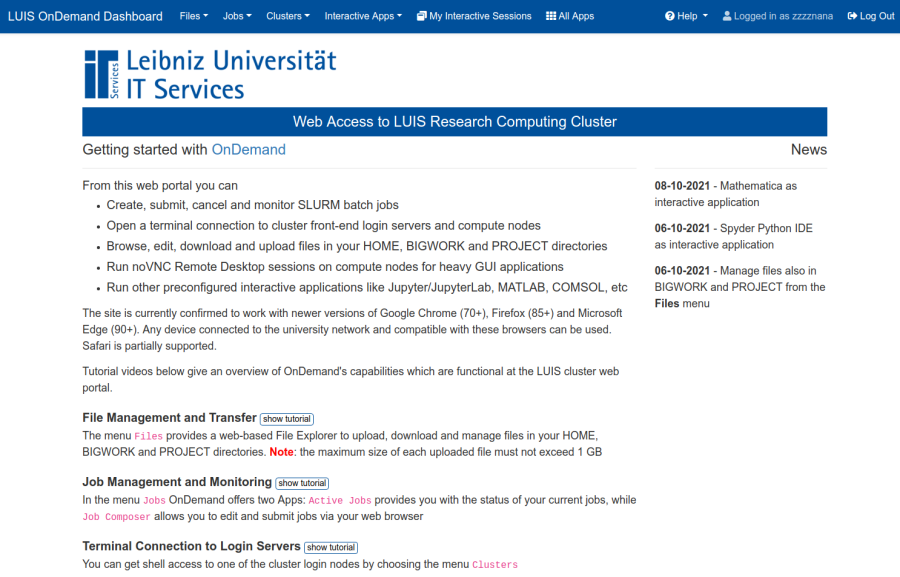900x577 pixels.
Task: Open the Files dropdown menu
Action: pos(193,16)
